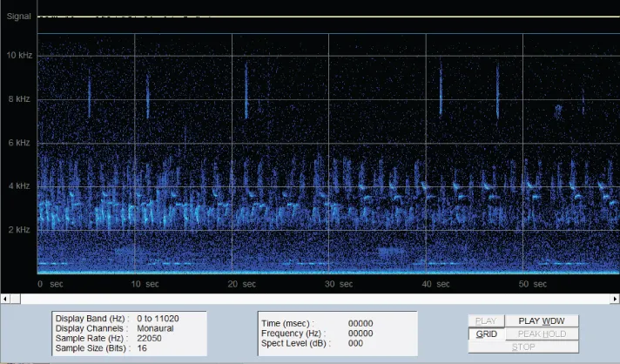Image resolution: width=620 pixels, height=364 pixels.
Task: Click the Monaural channel value
Action: tap(155, 328)
